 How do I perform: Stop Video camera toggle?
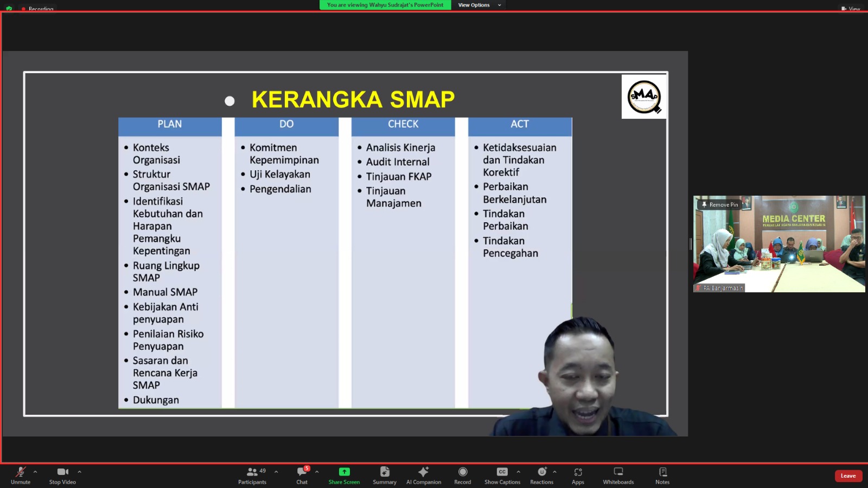pos(62,475)
